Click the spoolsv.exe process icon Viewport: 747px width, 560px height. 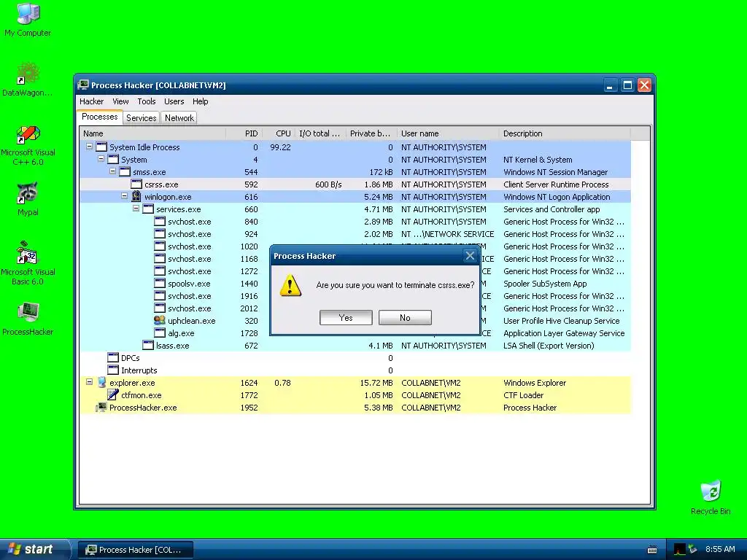[x=160, y=284]
